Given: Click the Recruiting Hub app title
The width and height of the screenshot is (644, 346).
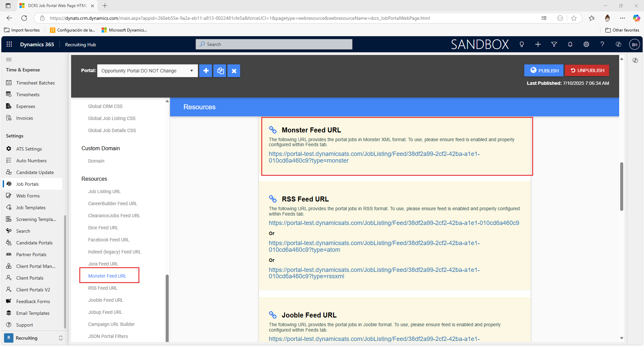Looking at the screenshot, I should (80, 45).
